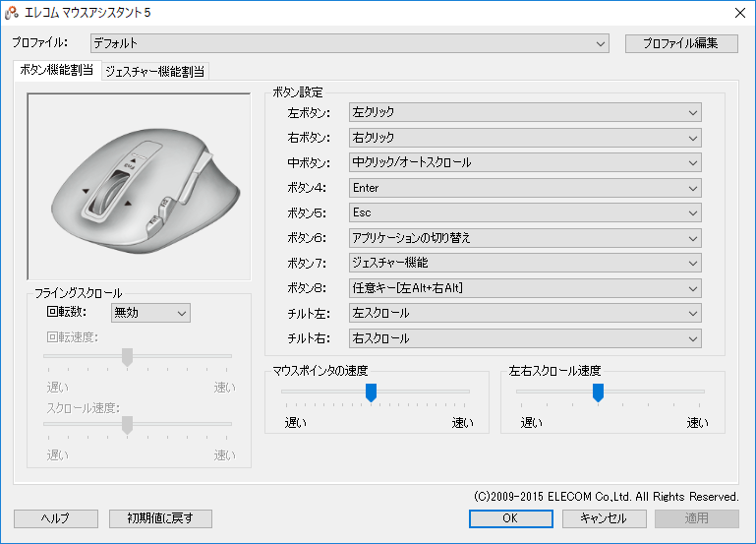Expand the ボタン6 application switch dropdown
Viewport: 756px width, 544px height.
click(x=525, y=238)
